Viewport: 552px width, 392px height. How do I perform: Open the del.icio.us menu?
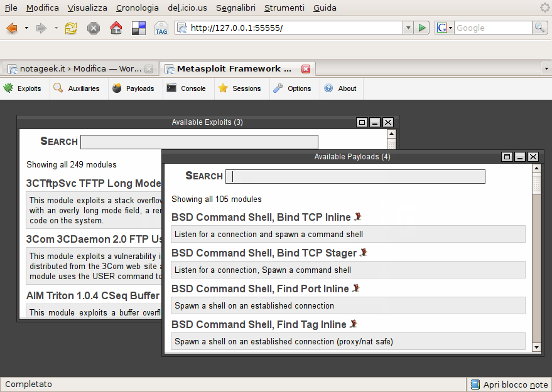(x=187, y=8)
